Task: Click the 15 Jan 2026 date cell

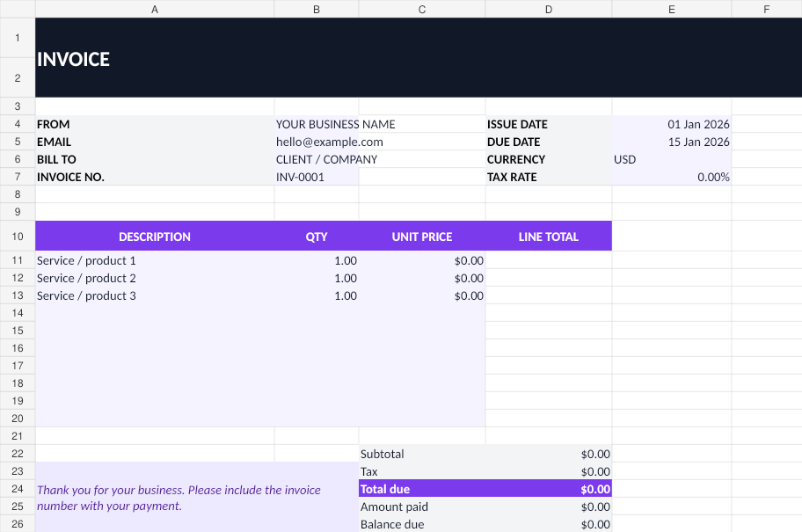Action: coord(672,142)
